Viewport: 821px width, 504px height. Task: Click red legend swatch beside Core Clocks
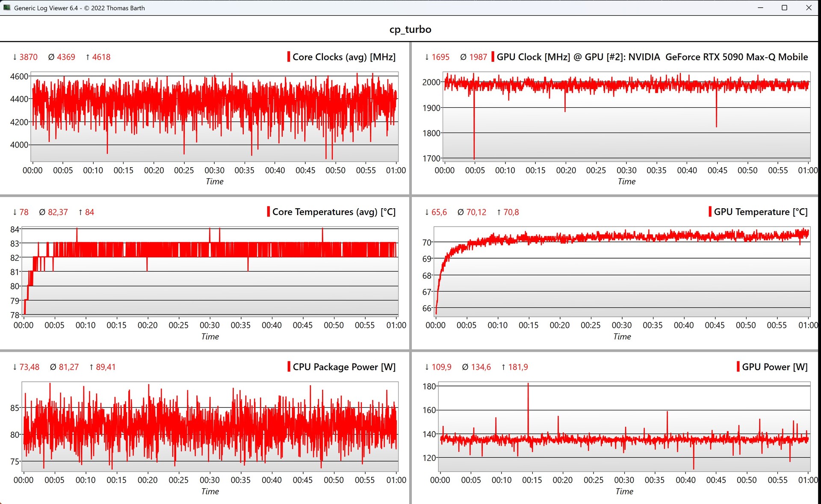[289, 57]
